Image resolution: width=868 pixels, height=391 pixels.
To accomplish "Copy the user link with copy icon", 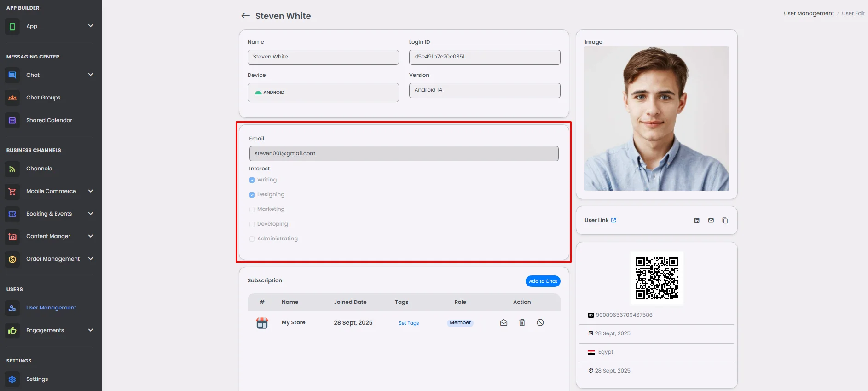I will tap(725, 221).
